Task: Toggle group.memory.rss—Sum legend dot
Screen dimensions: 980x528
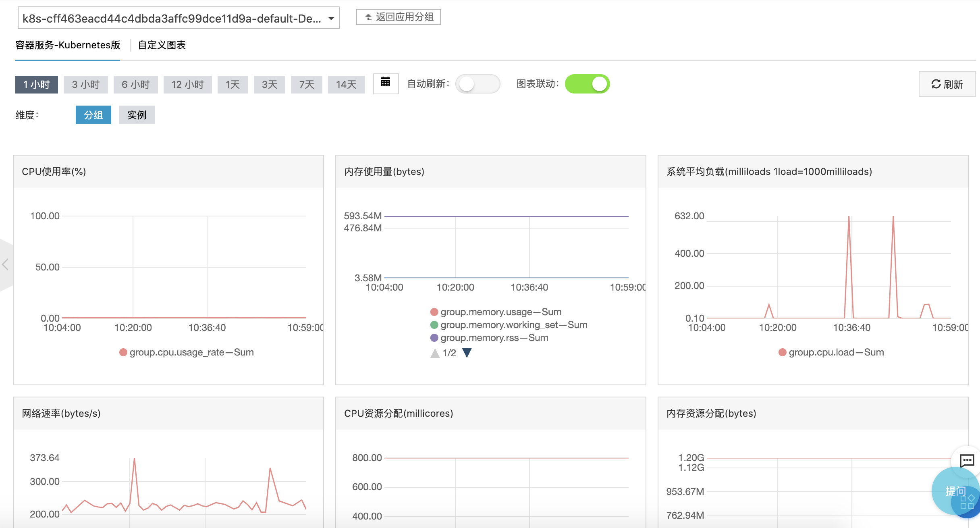Action: 434,338
